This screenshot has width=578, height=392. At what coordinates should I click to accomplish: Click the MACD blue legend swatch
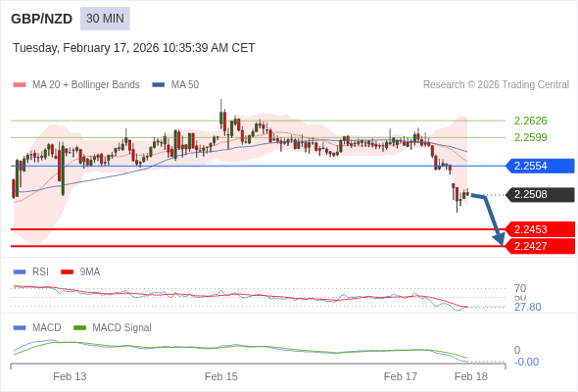[x=20, y=328]
